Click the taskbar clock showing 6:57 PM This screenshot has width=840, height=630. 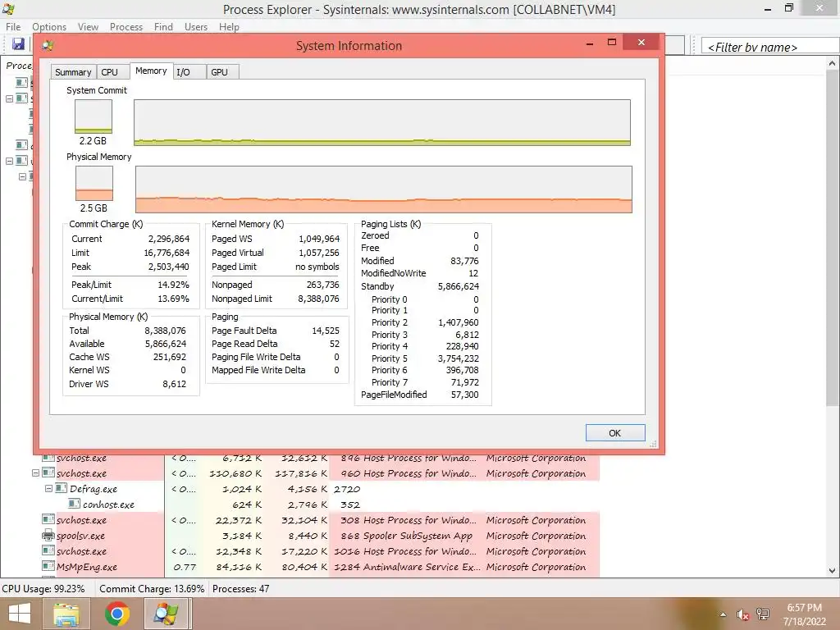click(804, 608)
